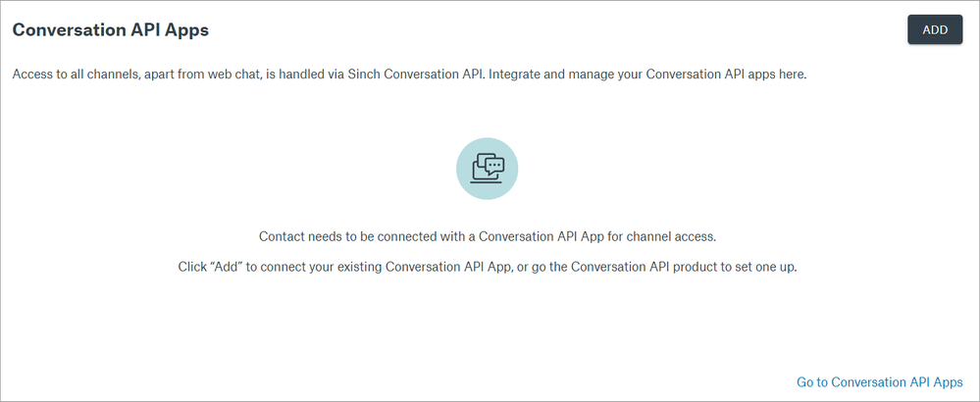980x402 pixels.
Task: Click the 'Contact needs to be connected' message
Action: coord(488,236)
